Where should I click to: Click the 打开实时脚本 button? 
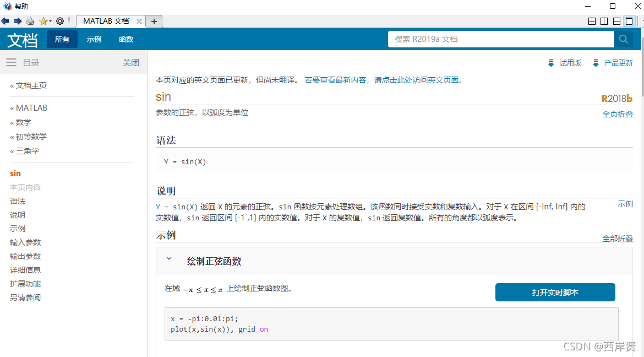coord(555,293)
